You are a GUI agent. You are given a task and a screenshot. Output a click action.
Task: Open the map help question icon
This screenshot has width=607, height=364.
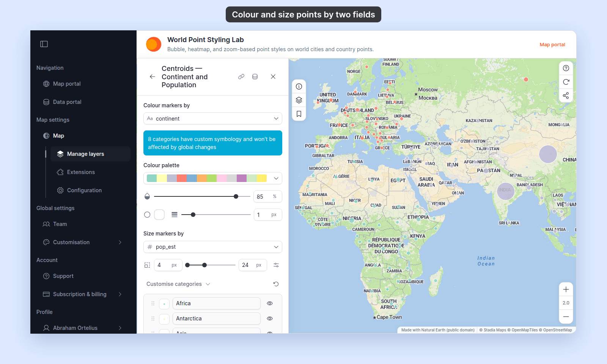[x=566, y=68]
